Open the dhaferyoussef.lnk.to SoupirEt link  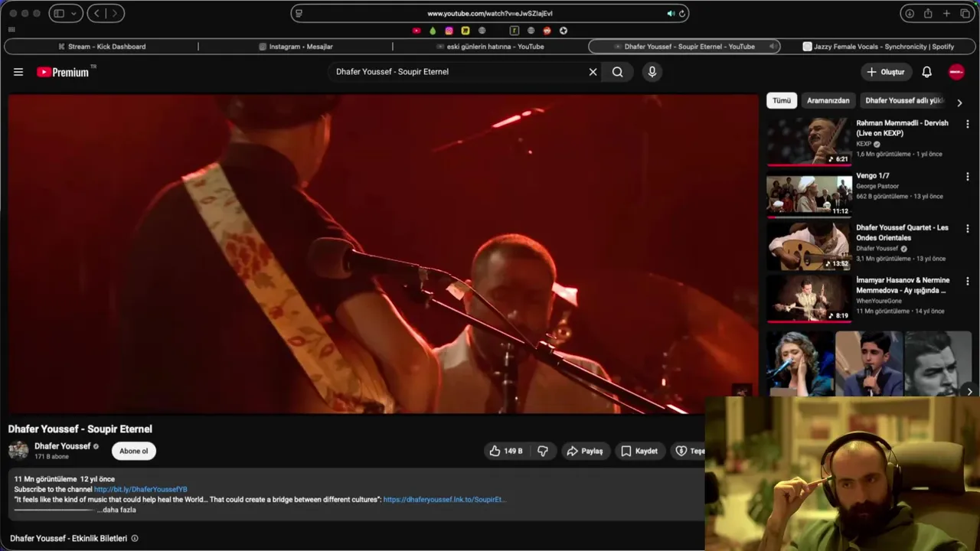pos(444,499)
